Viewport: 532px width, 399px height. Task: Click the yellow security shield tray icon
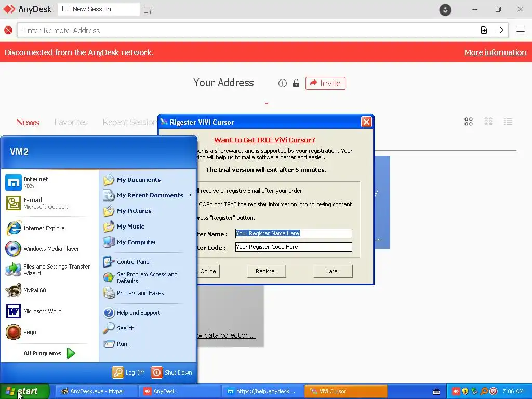coord(465,391)
